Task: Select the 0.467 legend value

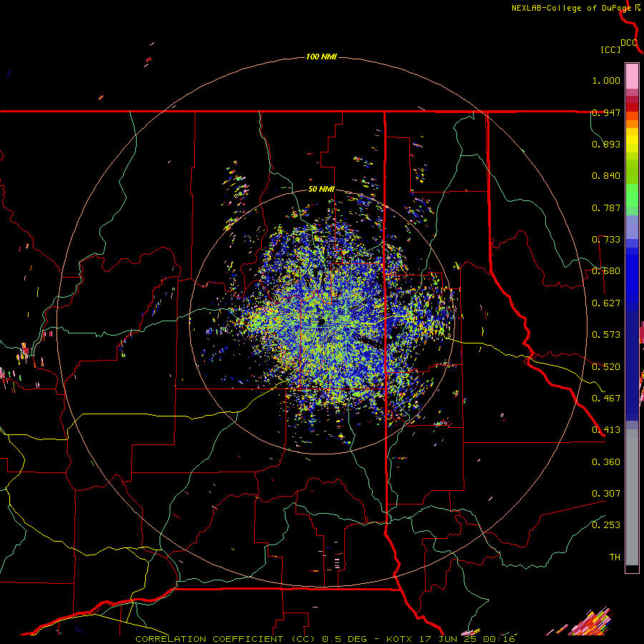Action: (x=606, y=399)
